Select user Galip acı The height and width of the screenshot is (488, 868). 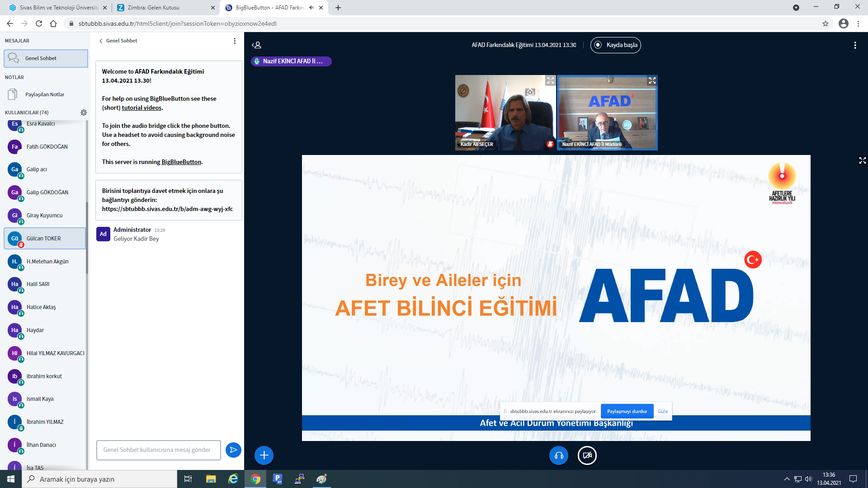tap(44, 170)
